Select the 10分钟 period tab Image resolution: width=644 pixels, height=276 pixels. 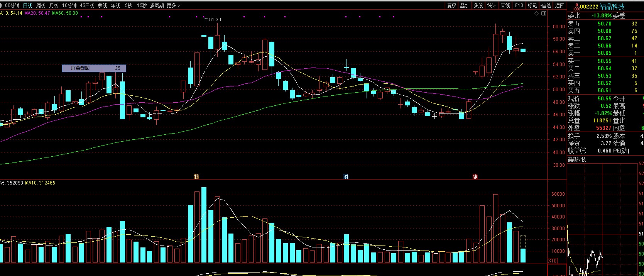69,5
